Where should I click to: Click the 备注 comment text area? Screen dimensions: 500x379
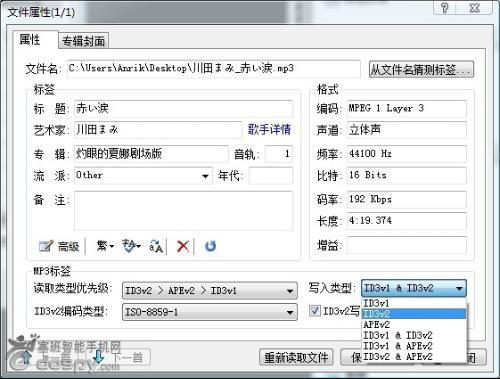(184, 211)
